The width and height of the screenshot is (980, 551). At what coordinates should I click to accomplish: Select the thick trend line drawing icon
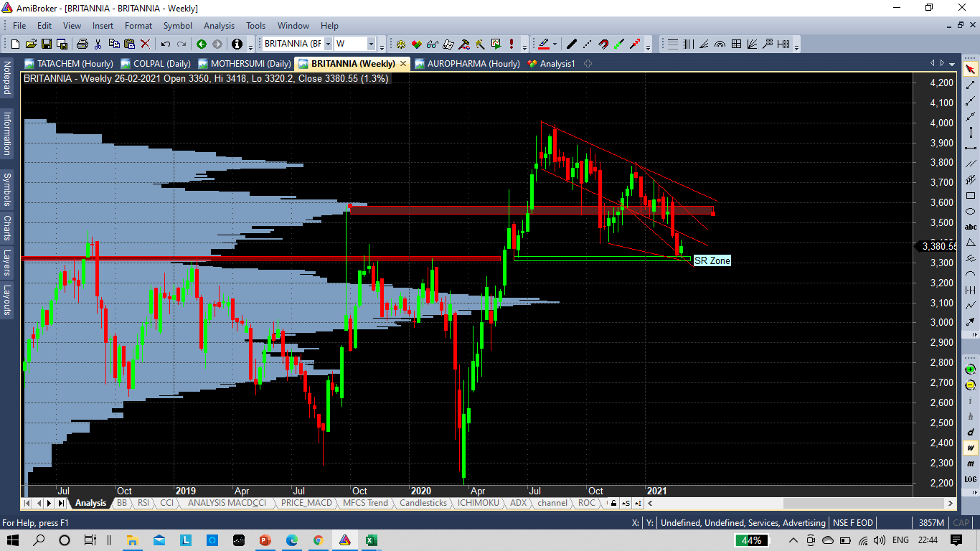click(572, 44)
